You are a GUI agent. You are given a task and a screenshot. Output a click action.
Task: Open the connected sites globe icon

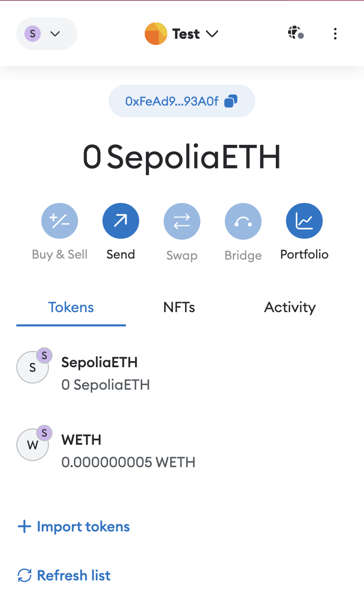295,34
